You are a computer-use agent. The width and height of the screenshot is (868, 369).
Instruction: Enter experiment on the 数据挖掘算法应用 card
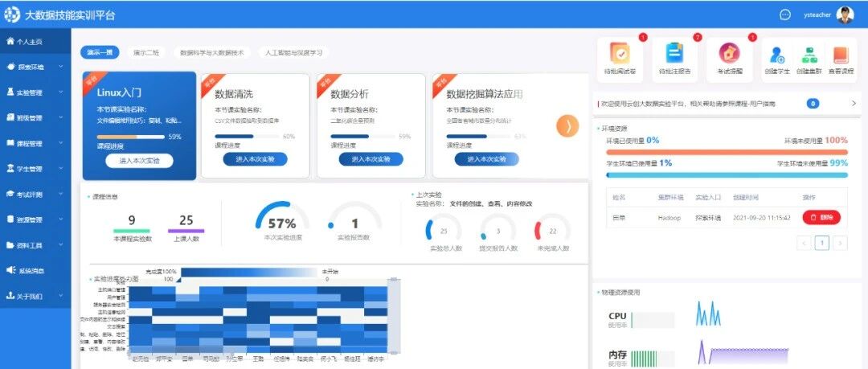click(x=486, y=159)
